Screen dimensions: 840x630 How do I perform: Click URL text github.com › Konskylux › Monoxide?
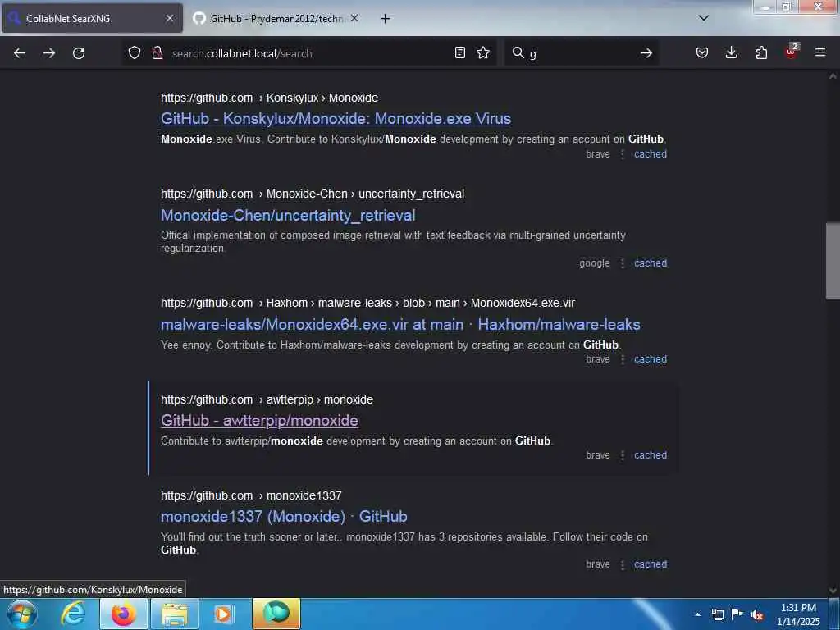click(269, 98)
